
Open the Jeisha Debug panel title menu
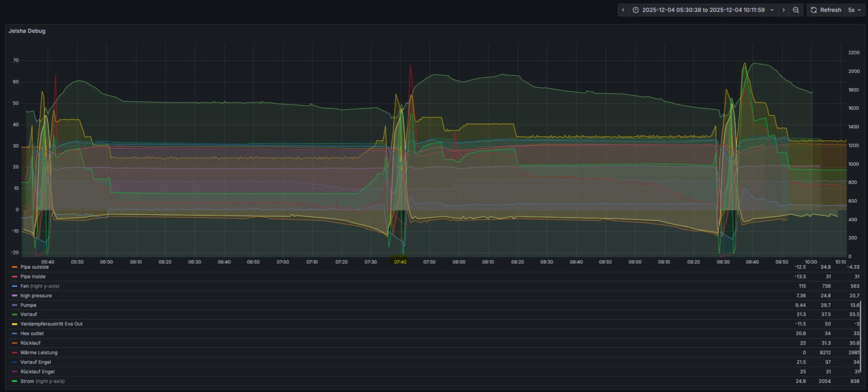(x=27, y=31)
